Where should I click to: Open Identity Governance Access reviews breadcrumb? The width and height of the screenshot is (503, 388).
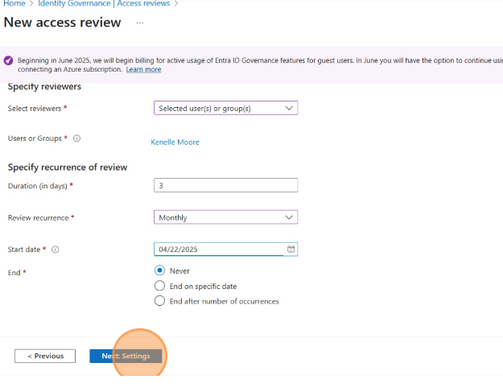[104, 4]
